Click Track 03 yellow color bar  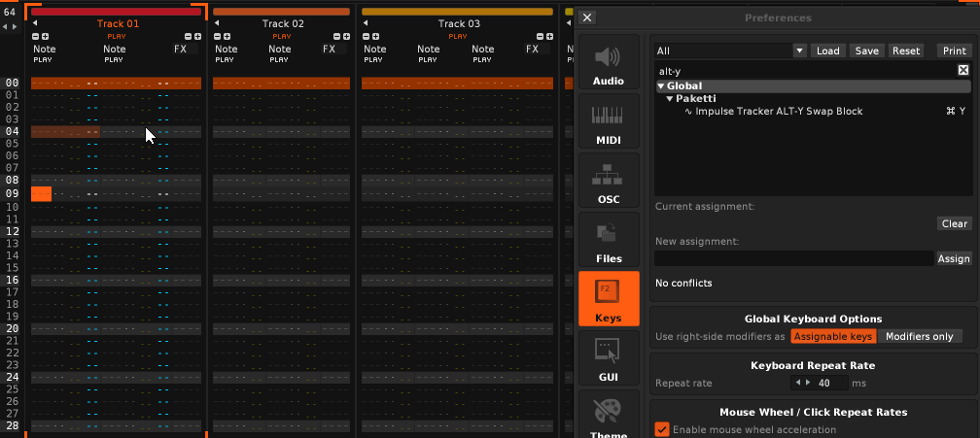pos(457,12)
